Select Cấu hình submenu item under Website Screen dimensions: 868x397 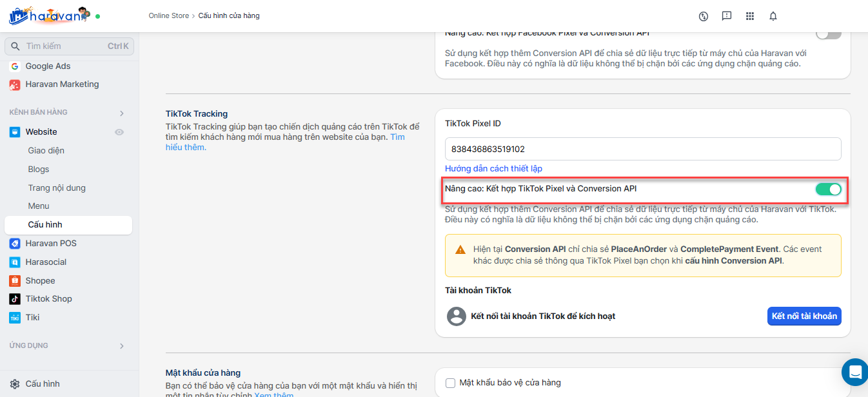click(68, 225)
